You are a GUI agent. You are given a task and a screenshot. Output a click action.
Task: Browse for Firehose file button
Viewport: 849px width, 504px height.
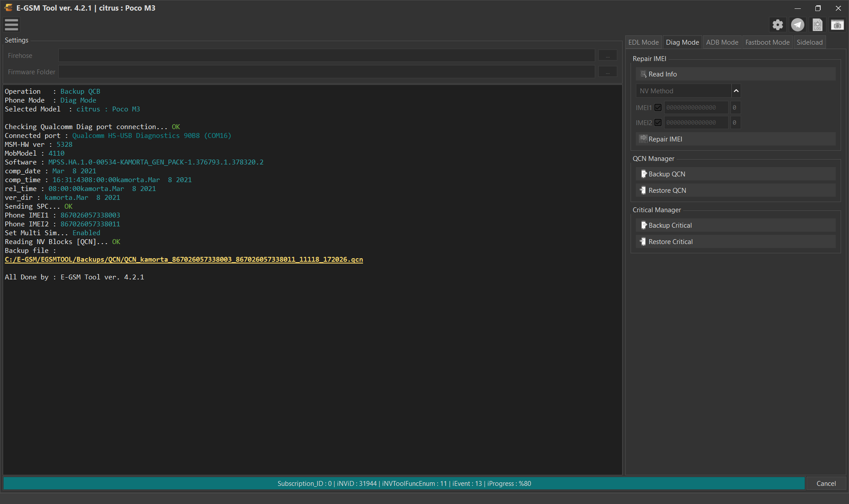[608, 56]
